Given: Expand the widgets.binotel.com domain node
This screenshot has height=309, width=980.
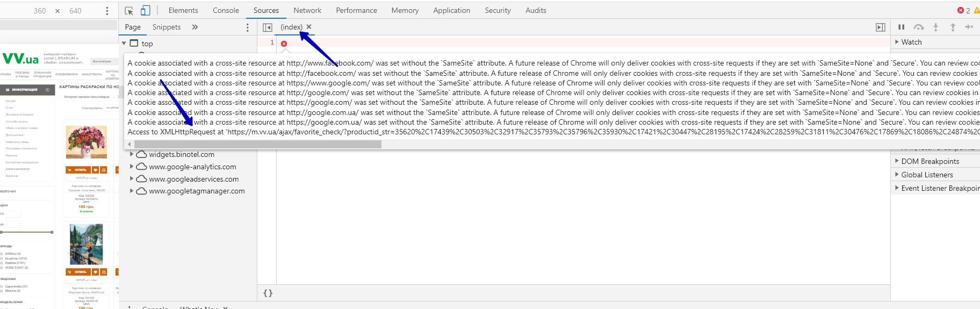Looking at the screenshot, I should pos(132,154).
